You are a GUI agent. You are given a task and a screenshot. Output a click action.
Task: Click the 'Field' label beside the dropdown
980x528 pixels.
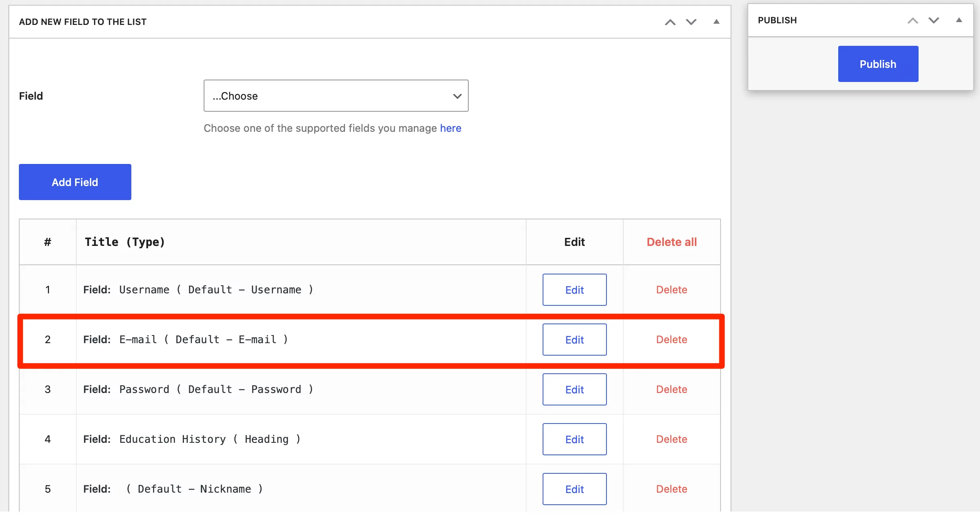click(31, 96)
